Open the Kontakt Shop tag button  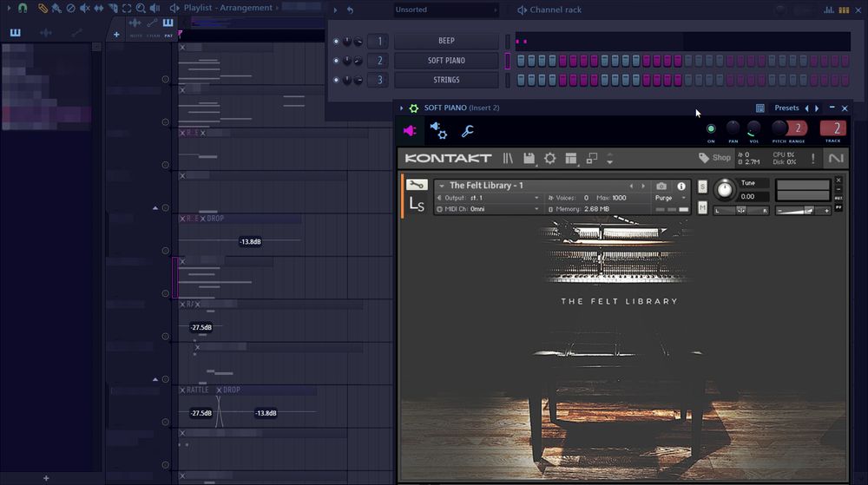pyautogui.click(x=714, y=158)
